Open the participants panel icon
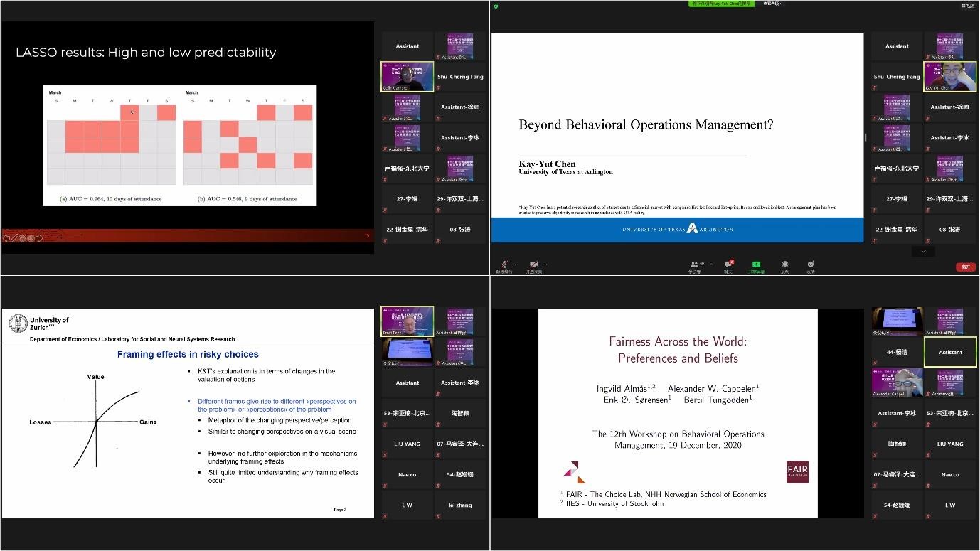980x551 pixels. tap(693, 264)
